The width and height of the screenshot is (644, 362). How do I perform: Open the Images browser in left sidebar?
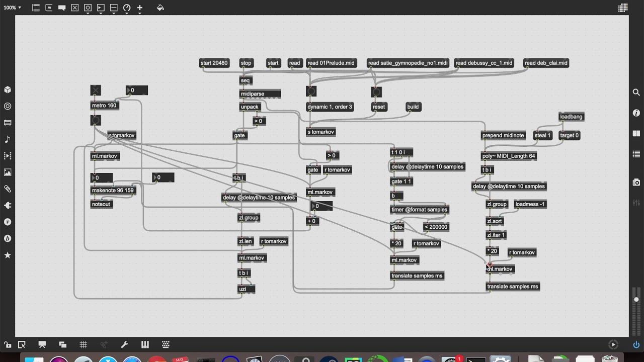(8, 172)
